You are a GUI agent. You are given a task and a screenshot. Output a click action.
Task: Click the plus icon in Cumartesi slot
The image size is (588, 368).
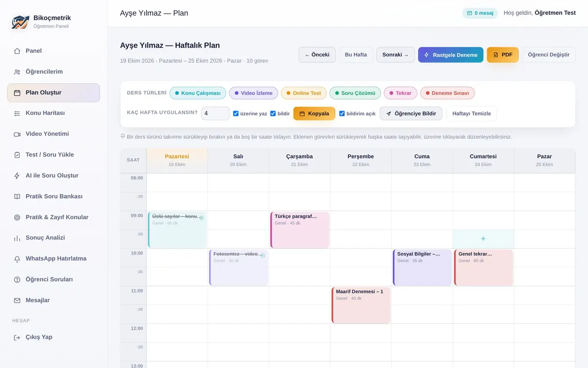(483, 238)
